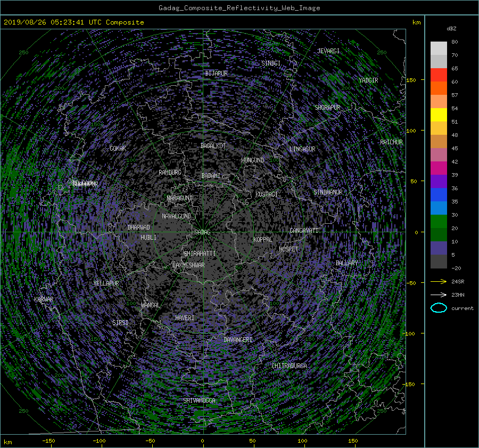Viewport: 479px width, 448px height.
Task: Click the SINDHANUR city label
Action: pos(328,192)
